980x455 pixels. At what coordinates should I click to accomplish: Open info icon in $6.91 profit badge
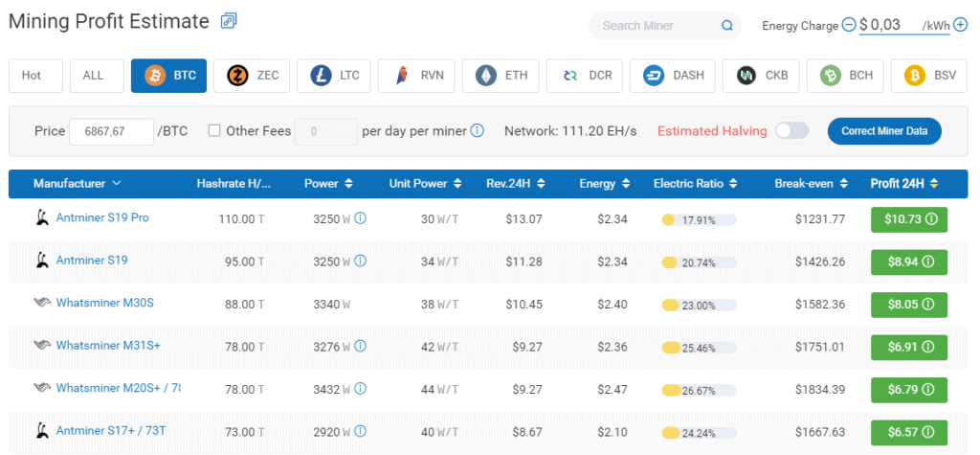tap(928, 347)
